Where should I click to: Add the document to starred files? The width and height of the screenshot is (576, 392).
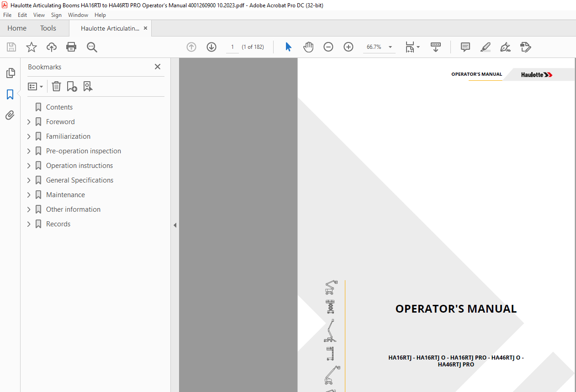[x=32, y=47]
